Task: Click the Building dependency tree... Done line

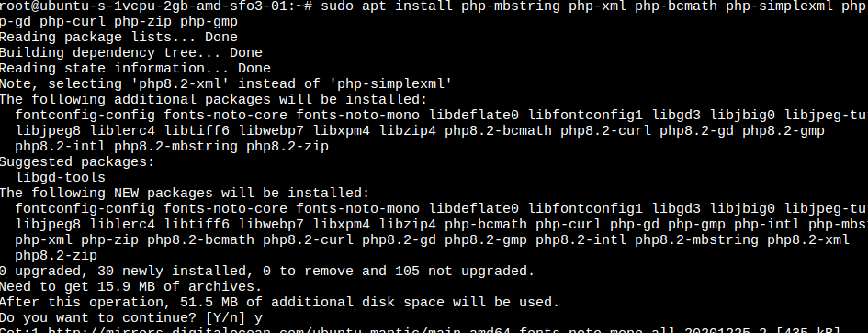Action: [x=131, y=53]
